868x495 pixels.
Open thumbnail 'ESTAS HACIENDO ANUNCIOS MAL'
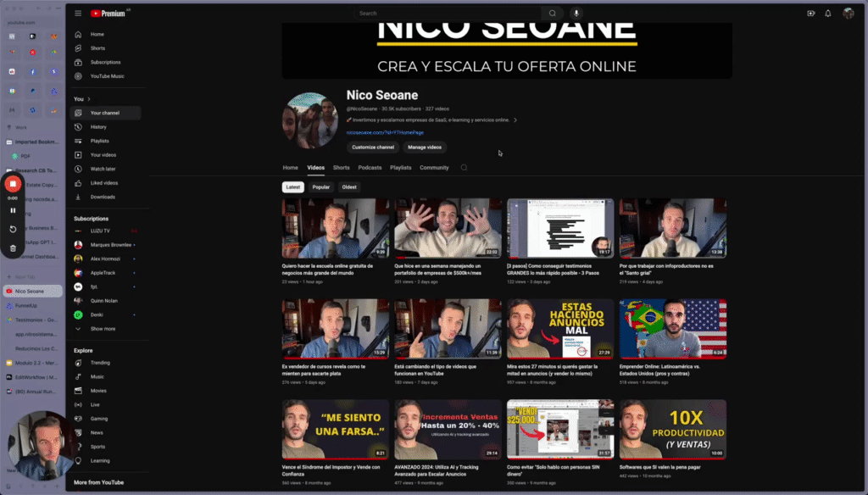point(560,329)
